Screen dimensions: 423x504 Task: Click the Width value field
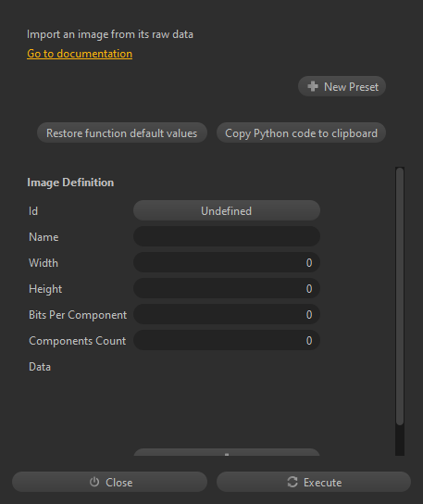pyautogui.click(x=227, y=262)
